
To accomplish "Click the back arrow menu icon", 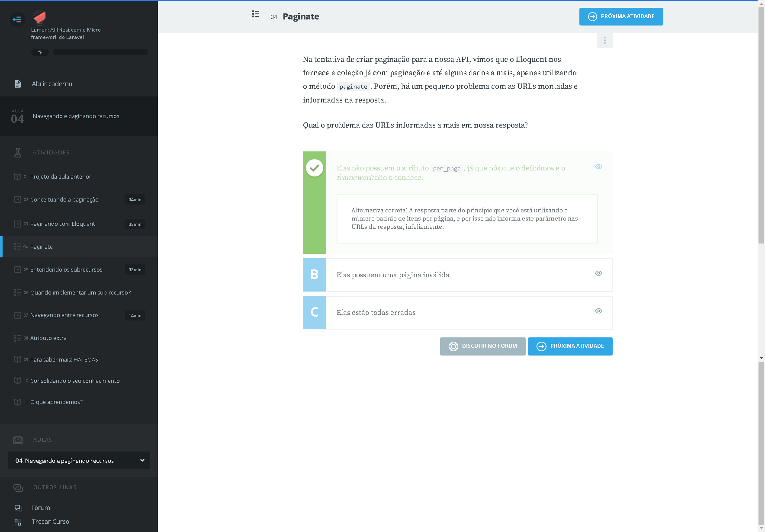I will (x=17, y=19).
